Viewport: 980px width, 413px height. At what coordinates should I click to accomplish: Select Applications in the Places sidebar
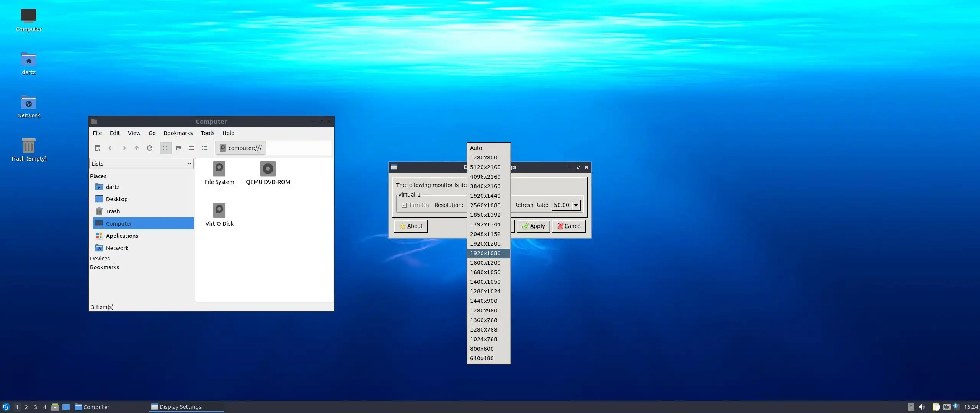pos(122,236)
